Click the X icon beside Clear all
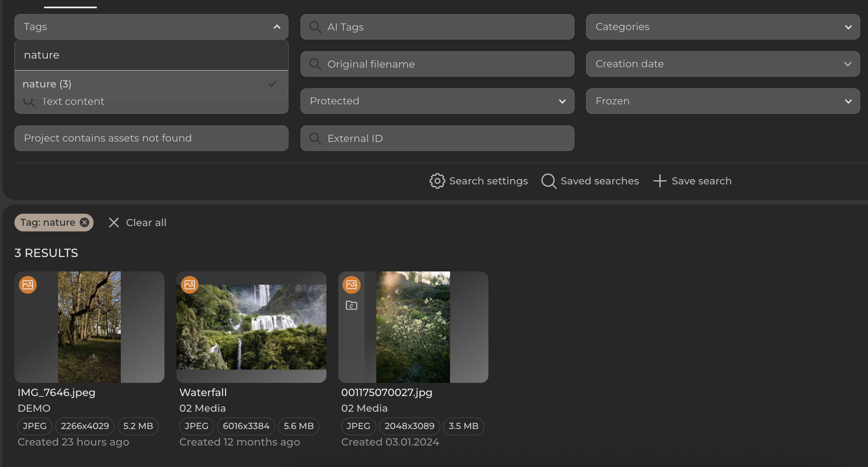Image resolution: width=868 pixels, height=467 pixels. tap(114, 223)
